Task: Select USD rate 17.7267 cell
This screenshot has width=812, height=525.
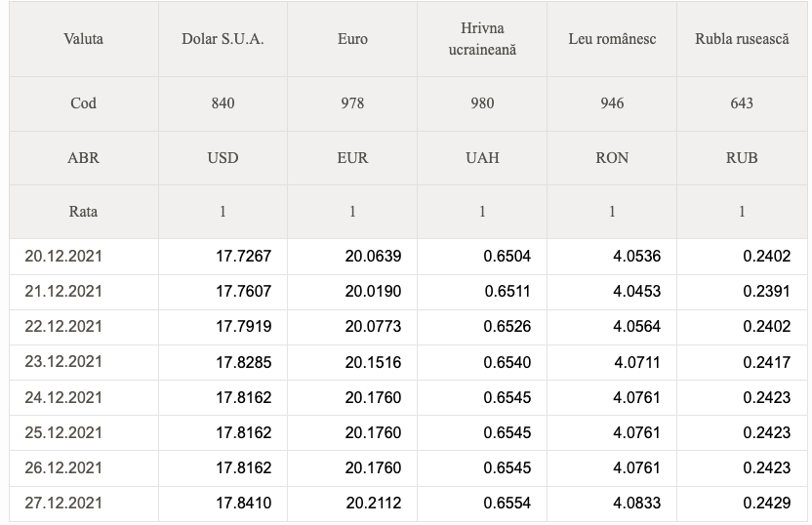Action: tap(223, 257)
